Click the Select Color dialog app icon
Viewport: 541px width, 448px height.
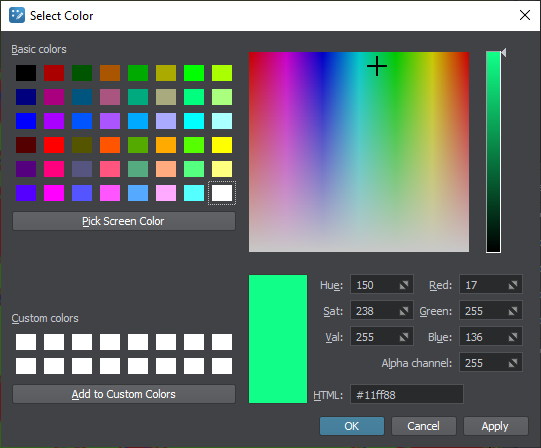pos(17,16)
